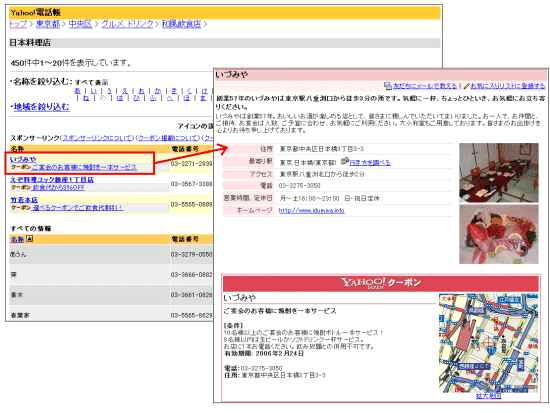This screenshot has width=550, height=413.
Task: Open the 東京都 breadcrumb link
Action: (x=48, y=24)
